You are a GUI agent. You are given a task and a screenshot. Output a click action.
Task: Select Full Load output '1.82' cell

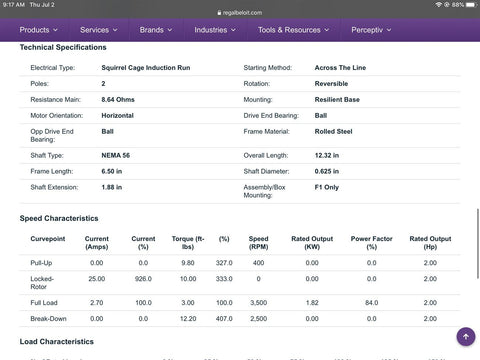pos(312,303)
